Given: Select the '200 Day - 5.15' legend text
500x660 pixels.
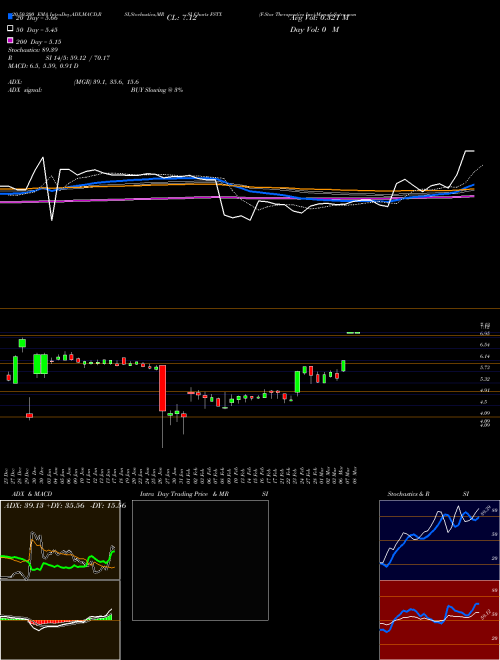Looking at the screenshot, I should [x=39, y=42].
